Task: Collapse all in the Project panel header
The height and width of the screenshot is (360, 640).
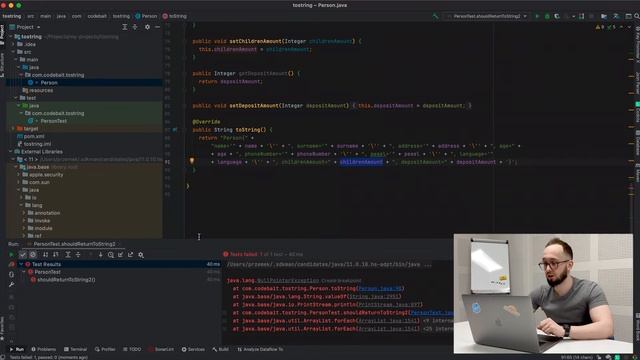Action: [135, 27]
